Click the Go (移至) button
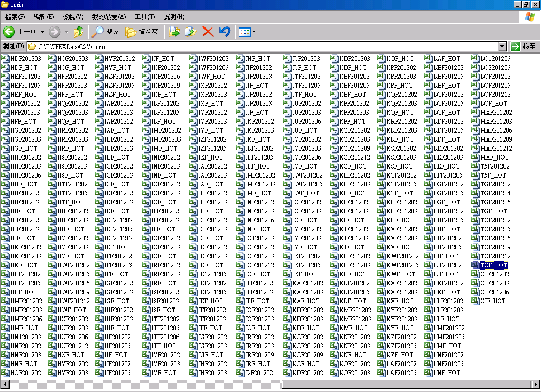 (x=524, y=46)
